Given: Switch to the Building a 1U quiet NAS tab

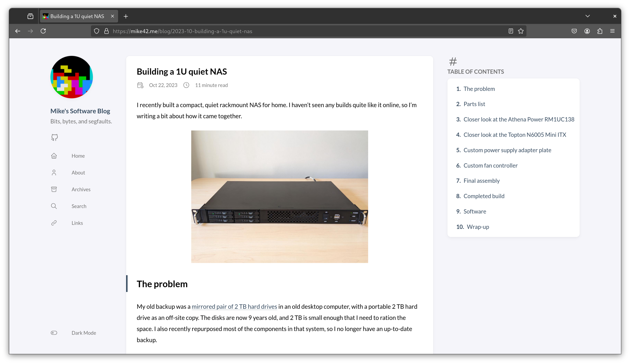Looking at the screenshot, I should click(x=77, y=16).
